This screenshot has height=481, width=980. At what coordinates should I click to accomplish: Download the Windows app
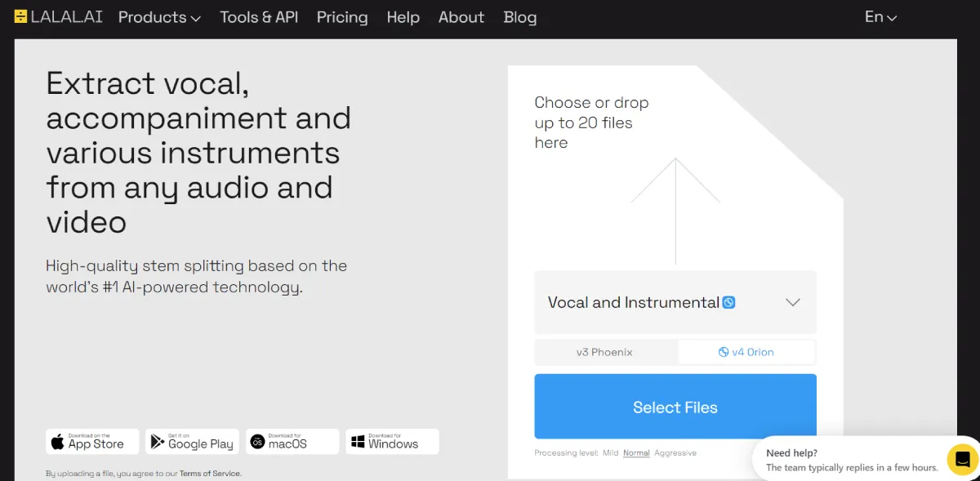[392, 442]
